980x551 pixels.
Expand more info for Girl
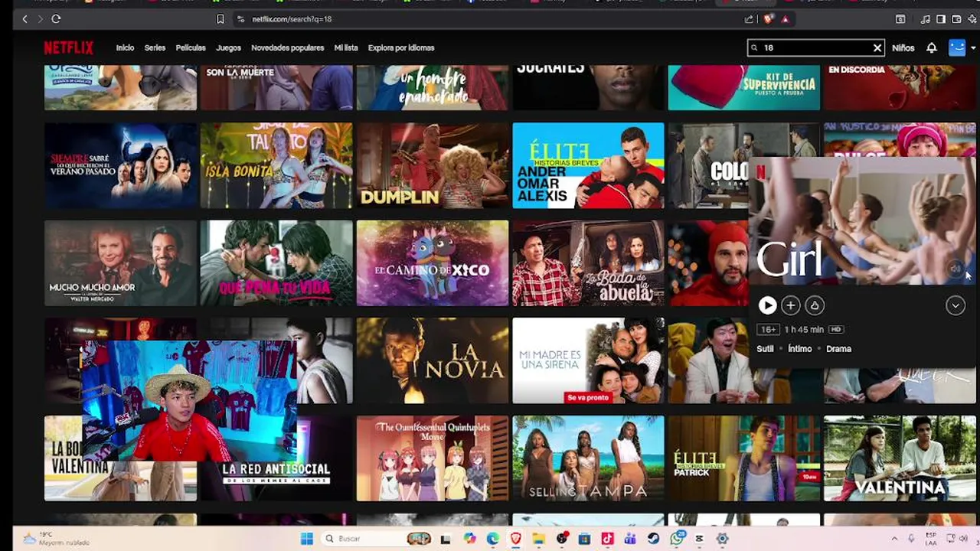click(x=955, y=305)
